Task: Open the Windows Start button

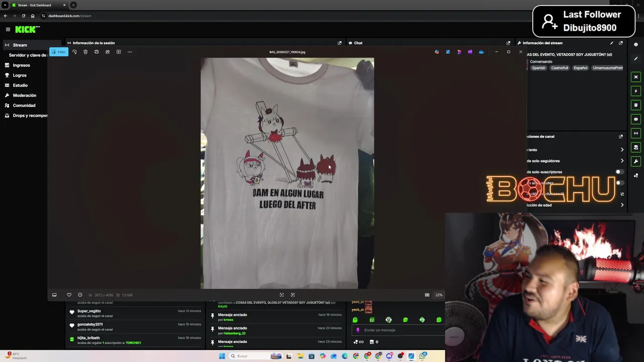Action: click(222, 356)
